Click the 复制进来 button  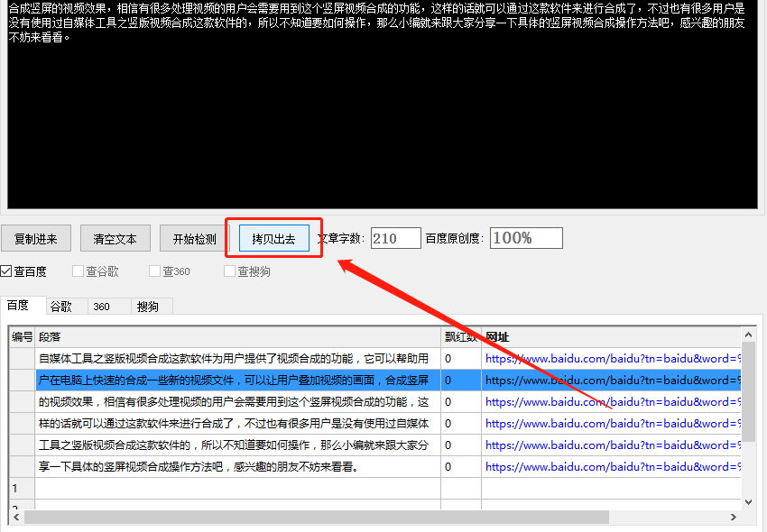click(x=36, y=239)
